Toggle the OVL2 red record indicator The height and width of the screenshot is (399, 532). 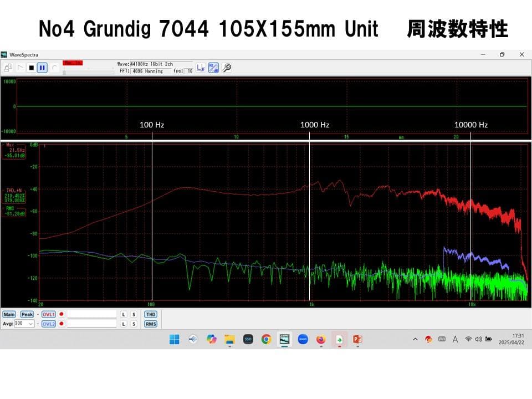tap(62, 324)
